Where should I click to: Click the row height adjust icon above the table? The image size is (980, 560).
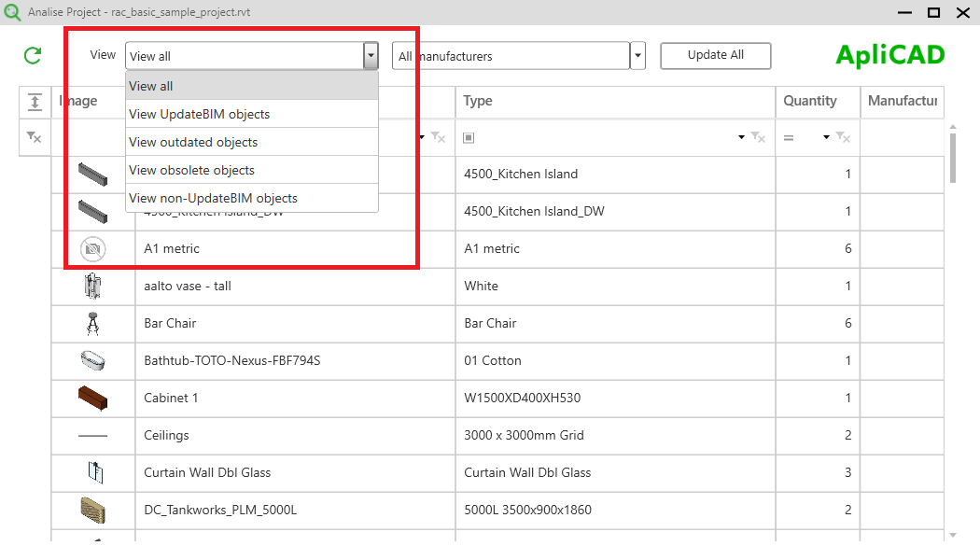35,102
